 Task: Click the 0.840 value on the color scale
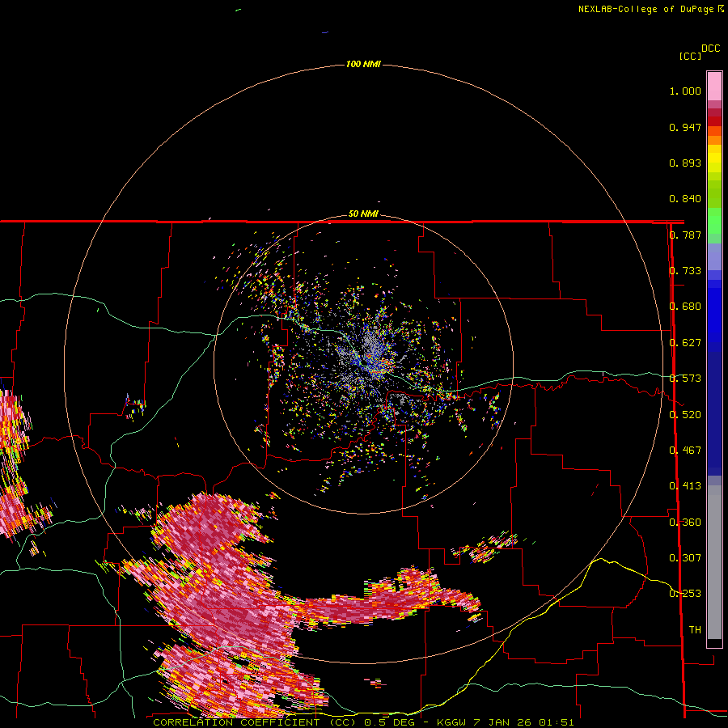pyautogui.click(x=685, y=199)
